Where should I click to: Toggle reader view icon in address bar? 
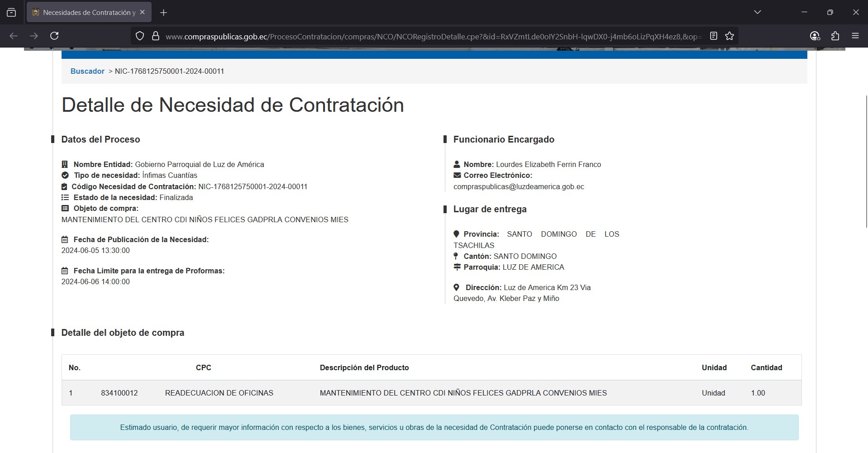click(714, 36)
